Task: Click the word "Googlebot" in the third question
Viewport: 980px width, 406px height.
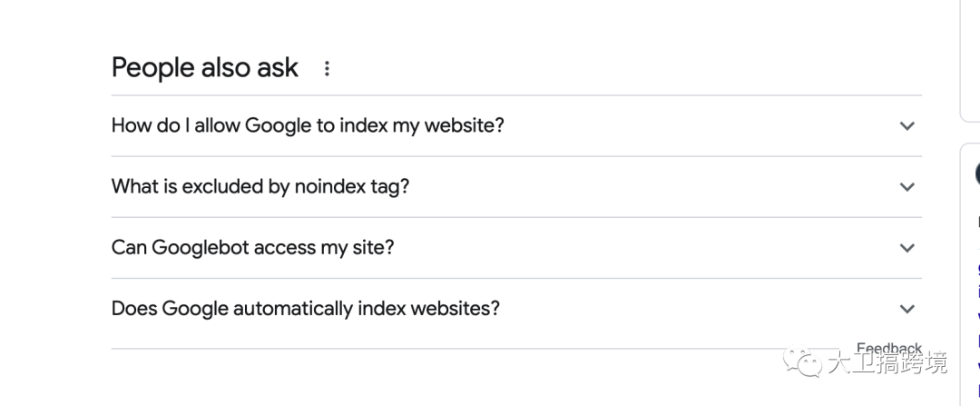Action: [x=195, y=247]
